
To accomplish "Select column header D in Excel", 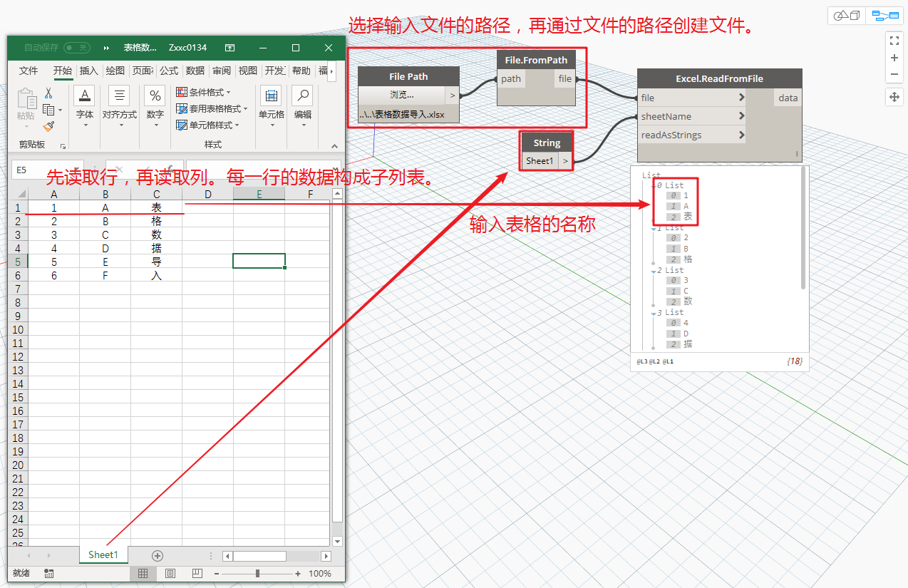I will click(207, 194).
